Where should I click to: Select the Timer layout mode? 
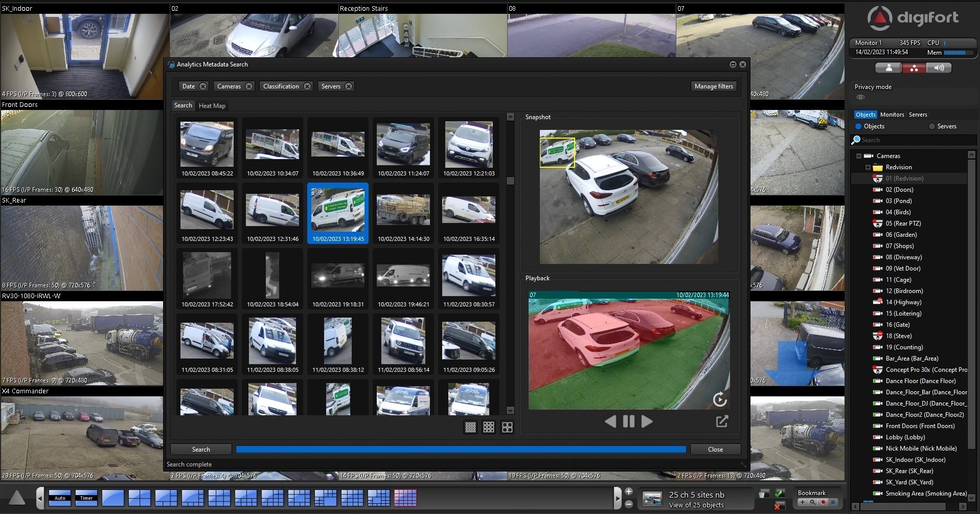coord(86,498)
